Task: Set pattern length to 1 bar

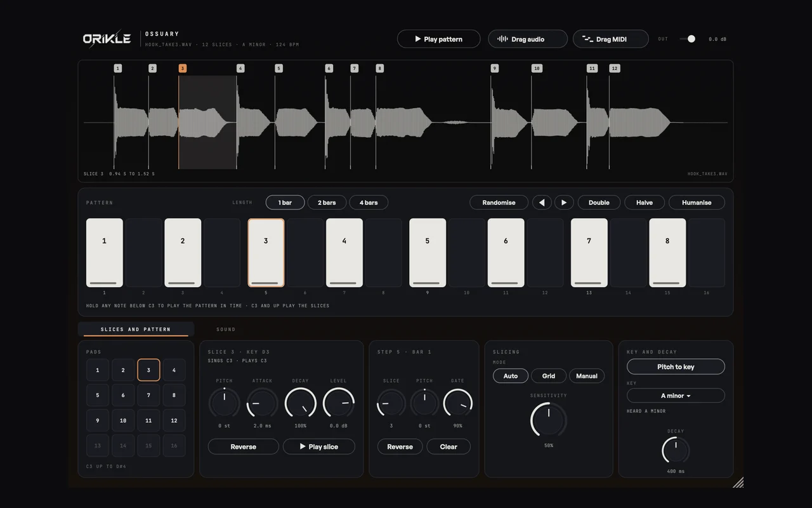Action: (285, 203)
